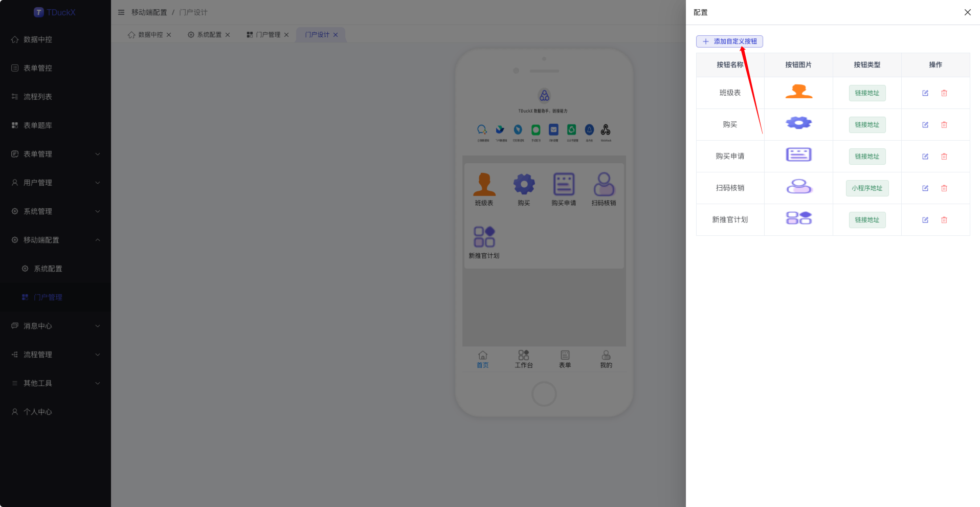Click the 购买申请 name cell in table

click(730, 157)
